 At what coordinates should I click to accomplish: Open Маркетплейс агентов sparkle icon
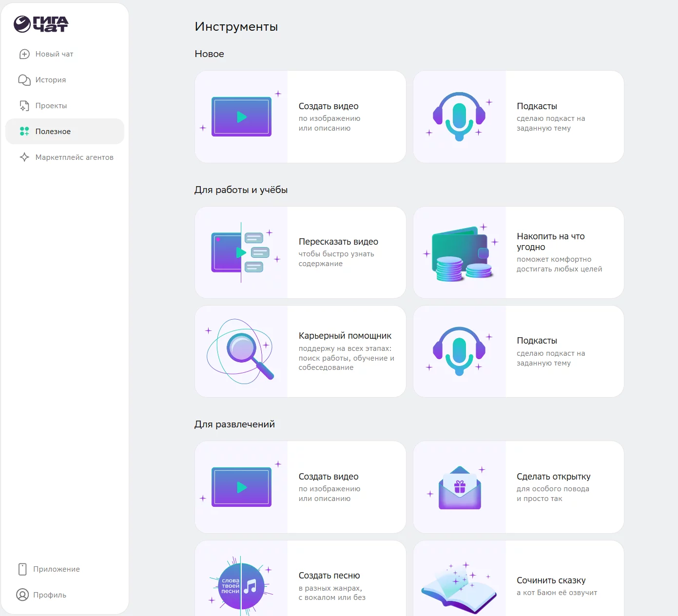coord(24,157)
